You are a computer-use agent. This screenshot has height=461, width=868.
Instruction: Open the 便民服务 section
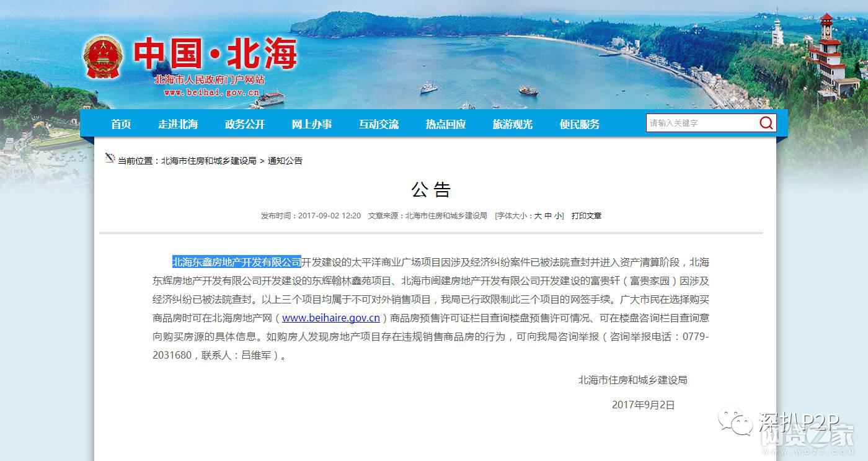click(x=578, y=123)
